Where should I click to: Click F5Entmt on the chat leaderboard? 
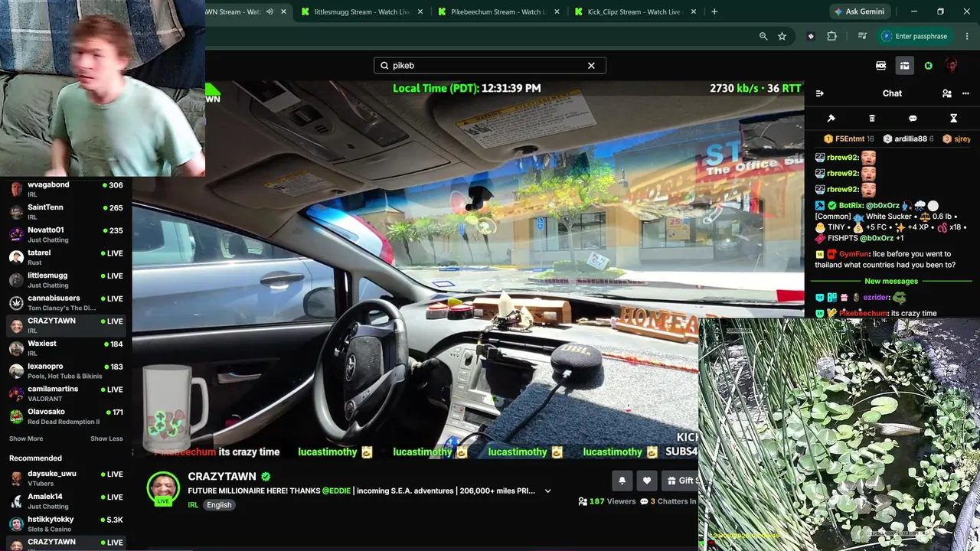[x=848, y=139]
